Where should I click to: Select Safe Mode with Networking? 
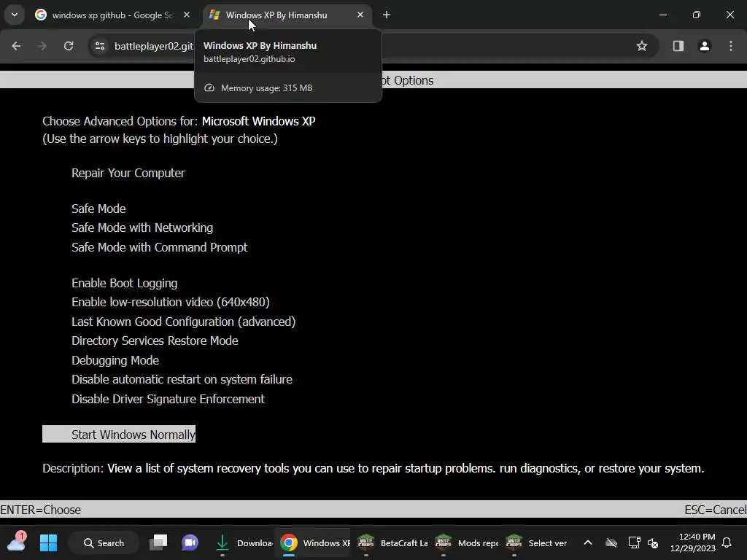[x=142, y=227]
